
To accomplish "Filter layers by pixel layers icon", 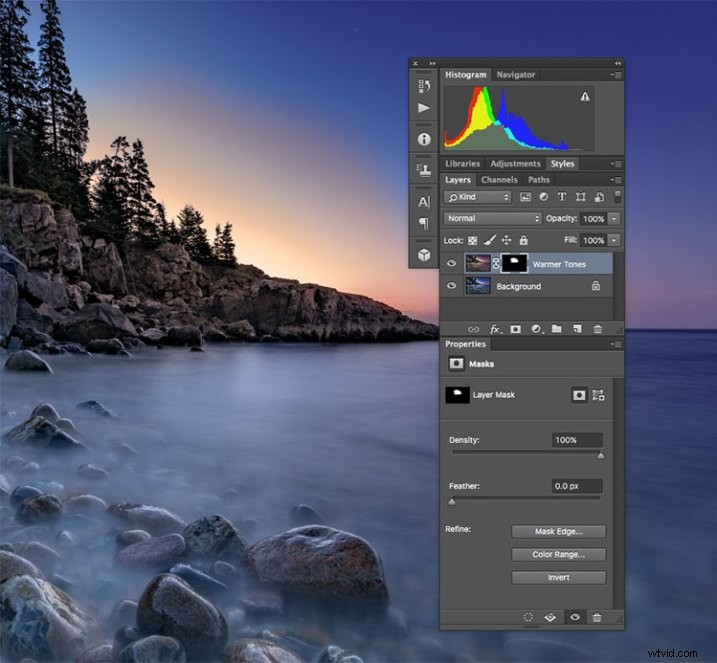I will coord(525,197).
